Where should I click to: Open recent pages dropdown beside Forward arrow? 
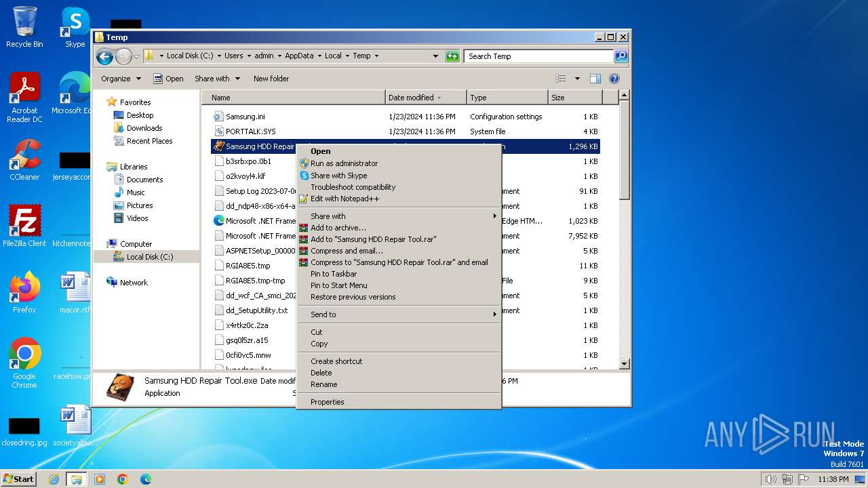point(137,56)
